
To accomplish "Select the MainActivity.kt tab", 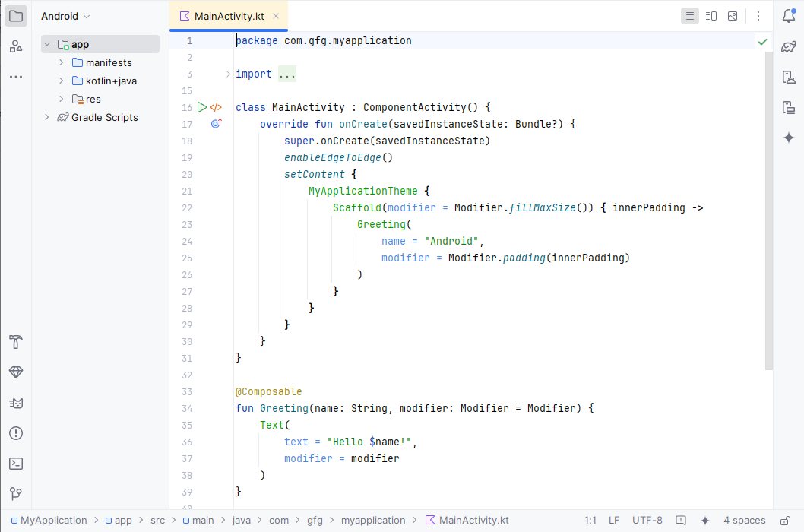I will tap(228, 15).
